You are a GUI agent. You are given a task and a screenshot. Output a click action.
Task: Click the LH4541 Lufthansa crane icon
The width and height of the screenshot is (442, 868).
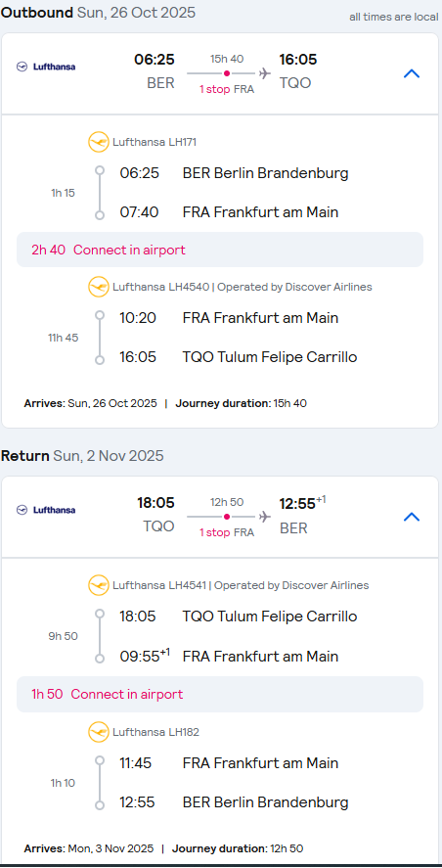coord(99,585)
